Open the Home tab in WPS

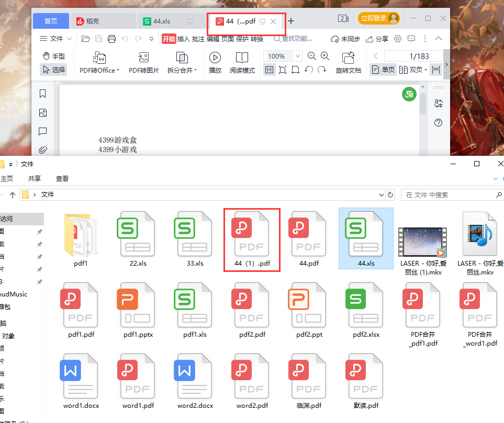click(51, 21)
